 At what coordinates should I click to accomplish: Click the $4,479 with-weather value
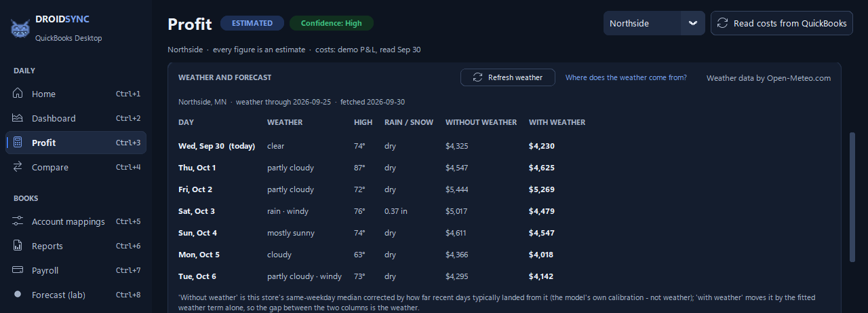pos(542,211)
